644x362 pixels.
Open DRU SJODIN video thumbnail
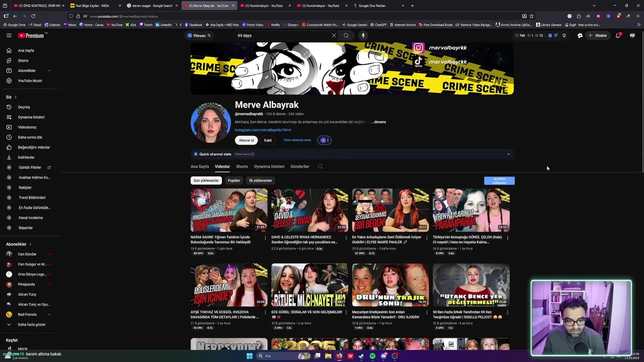(390, 285)
